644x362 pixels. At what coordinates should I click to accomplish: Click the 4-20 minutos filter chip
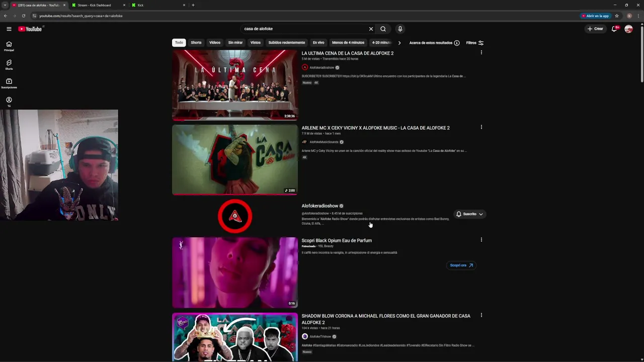pyautogui.click(x=381, y=43)
